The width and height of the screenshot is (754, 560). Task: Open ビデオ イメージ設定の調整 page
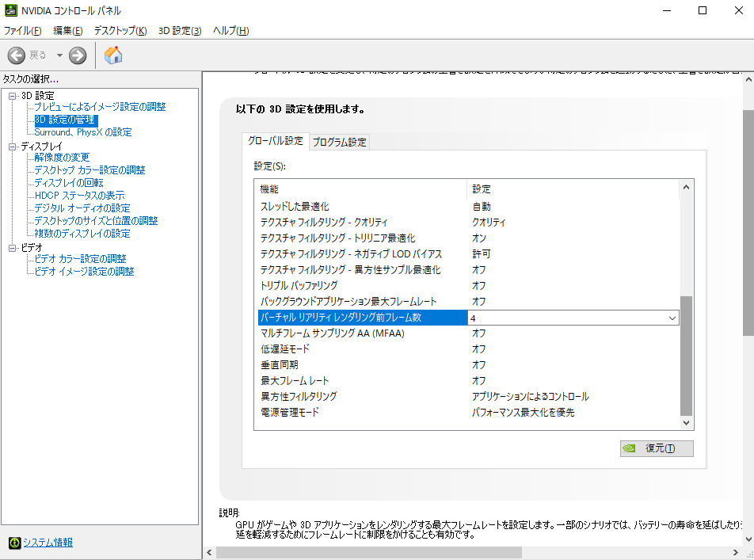click(84, 272)
